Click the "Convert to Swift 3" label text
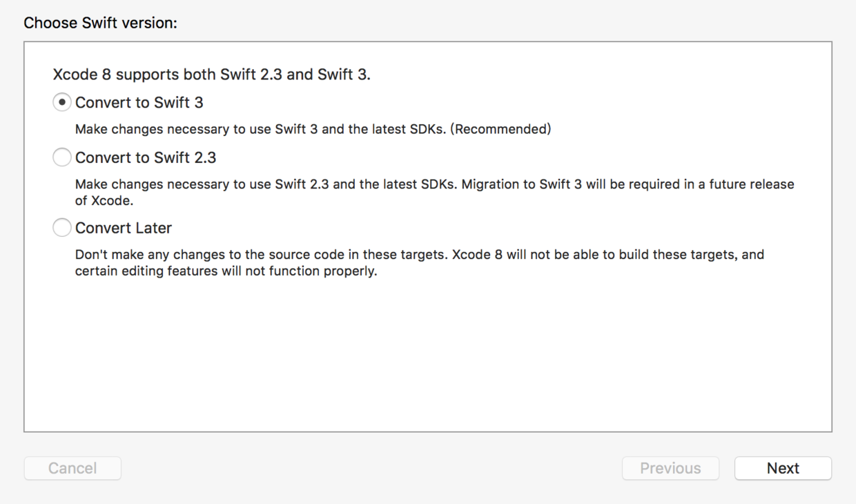Image resolution: width=856 pixels, height=504 pixels. click(139, 102)
